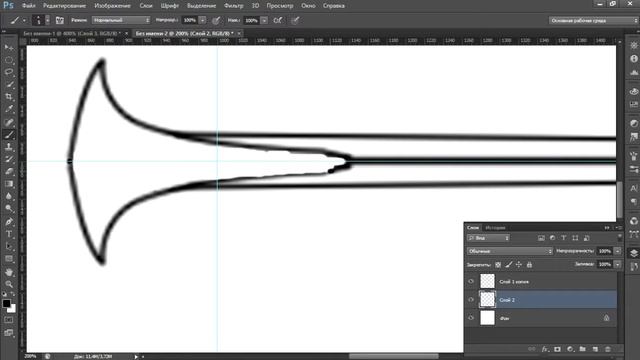
Task: Open the Изображение menu
Action: coord(112,6)
